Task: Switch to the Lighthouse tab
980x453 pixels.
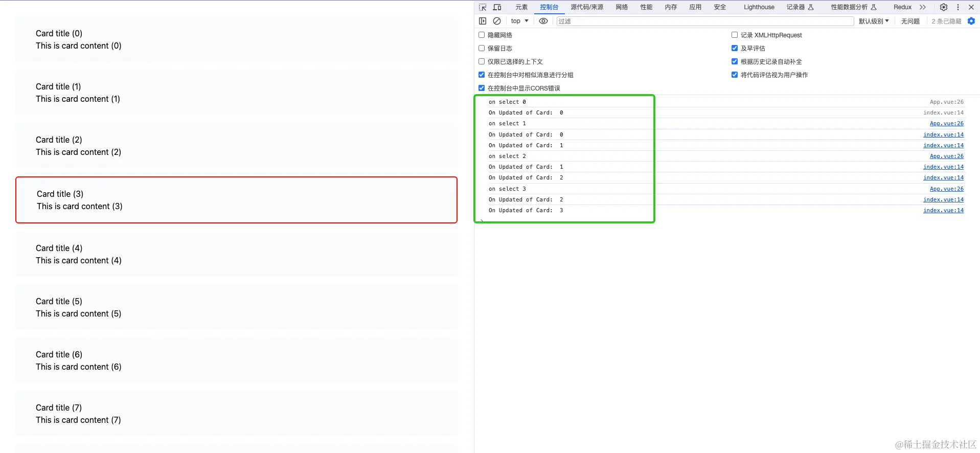Action: 759,7
